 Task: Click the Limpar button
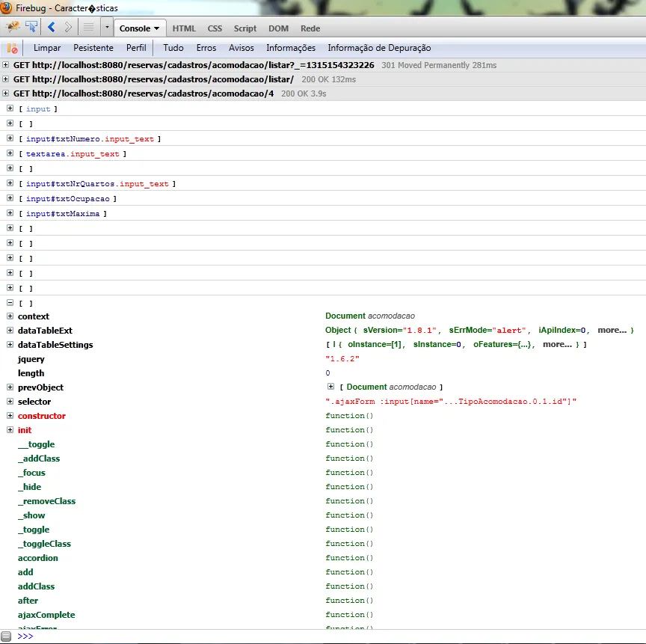point(47,48)
